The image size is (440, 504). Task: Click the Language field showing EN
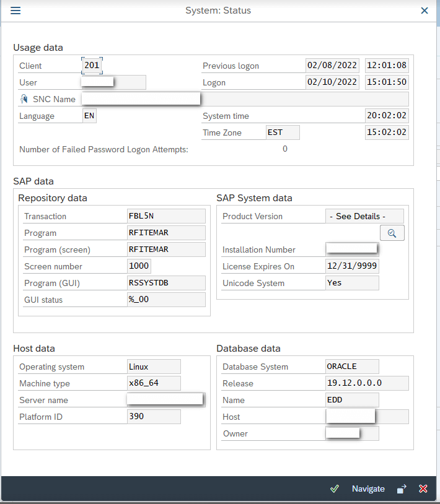pos(89,116)
